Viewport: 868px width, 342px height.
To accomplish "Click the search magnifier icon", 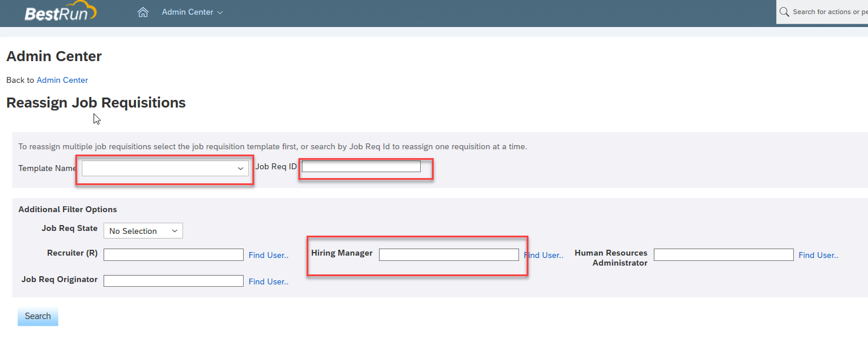I will pyautogui.click(x=784, y=12).
